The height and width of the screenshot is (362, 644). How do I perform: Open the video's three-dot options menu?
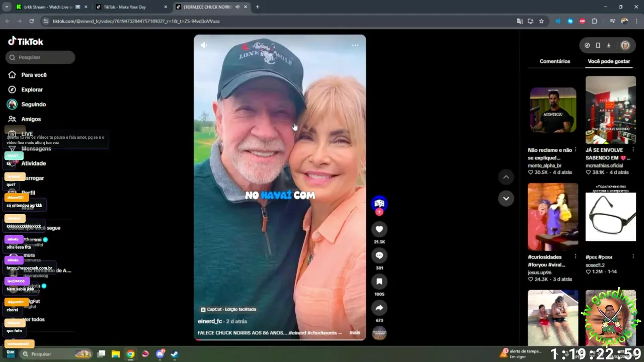click(x=355, y=45)
